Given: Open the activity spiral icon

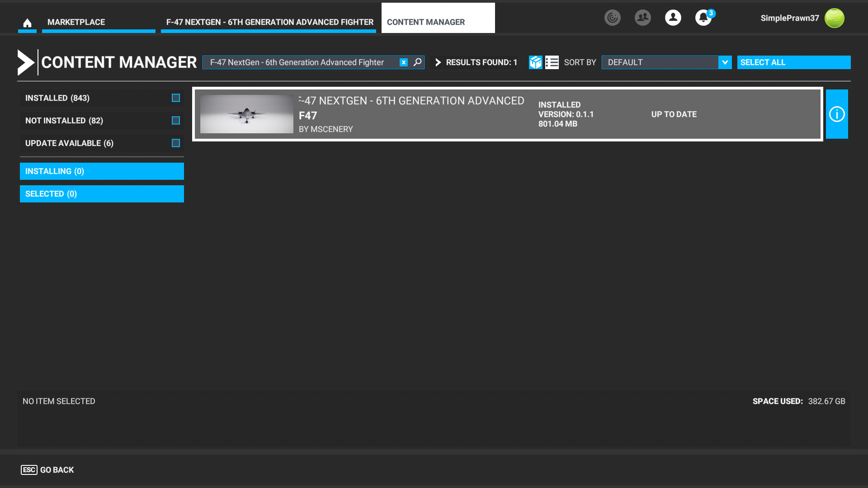Looking at the screenshot, I should tap(612, 18).
